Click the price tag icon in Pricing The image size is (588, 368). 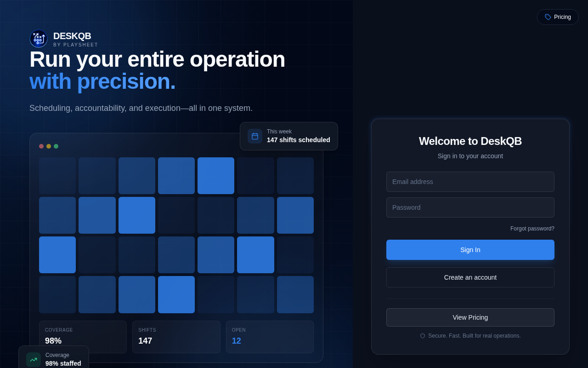[548, 17]
